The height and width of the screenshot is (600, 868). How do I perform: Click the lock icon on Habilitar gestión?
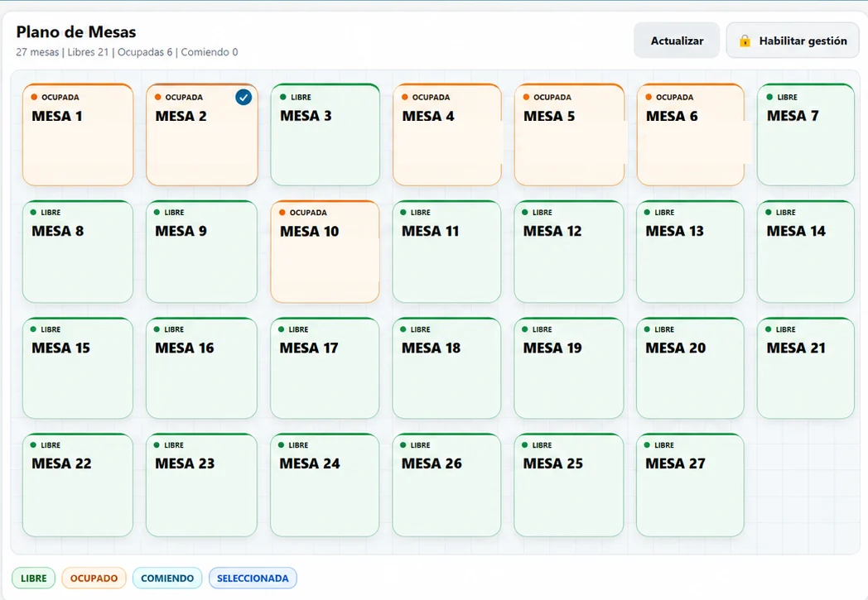point(745,41)
